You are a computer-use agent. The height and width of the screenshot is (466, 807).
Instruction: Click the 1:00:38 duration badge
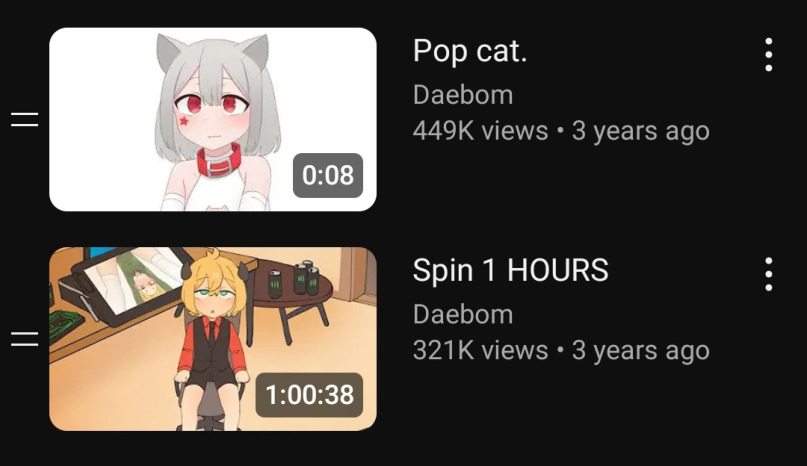pos(309,394)
